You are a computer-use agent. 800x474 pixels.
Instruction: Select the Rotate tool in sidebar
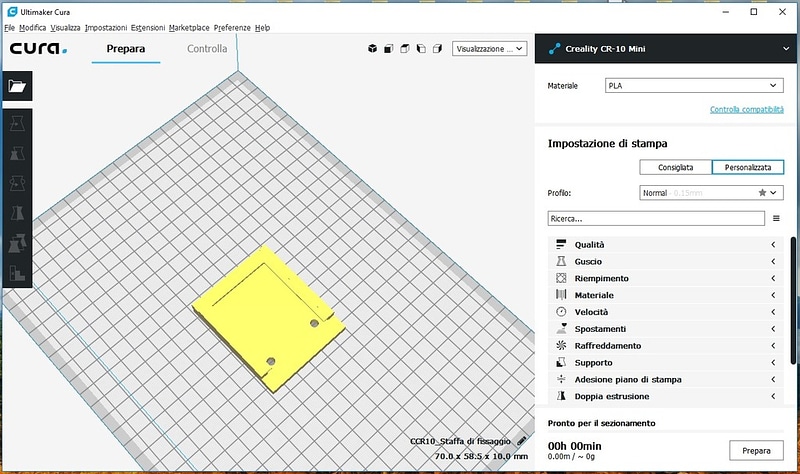(17, 183)
